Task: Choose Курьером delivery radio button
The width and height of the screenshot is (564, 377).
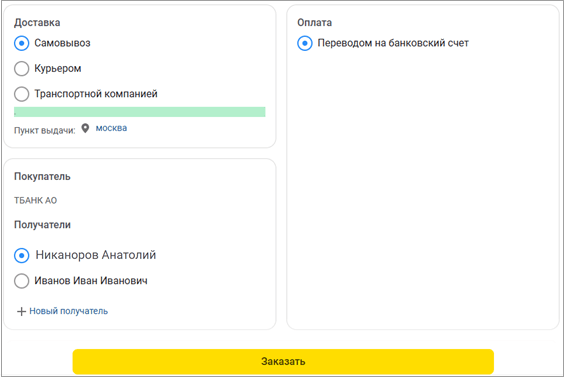Action: 22,68
